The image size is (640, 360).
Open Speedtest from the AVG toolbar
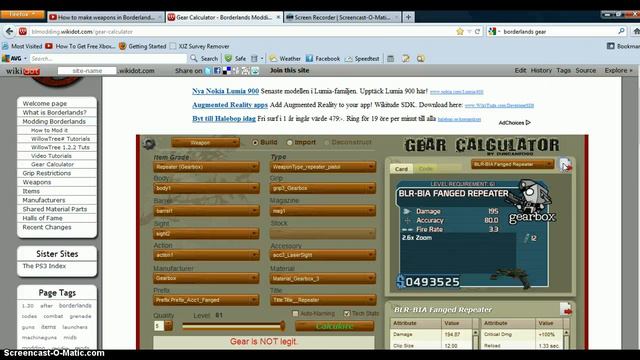(362, 58)
